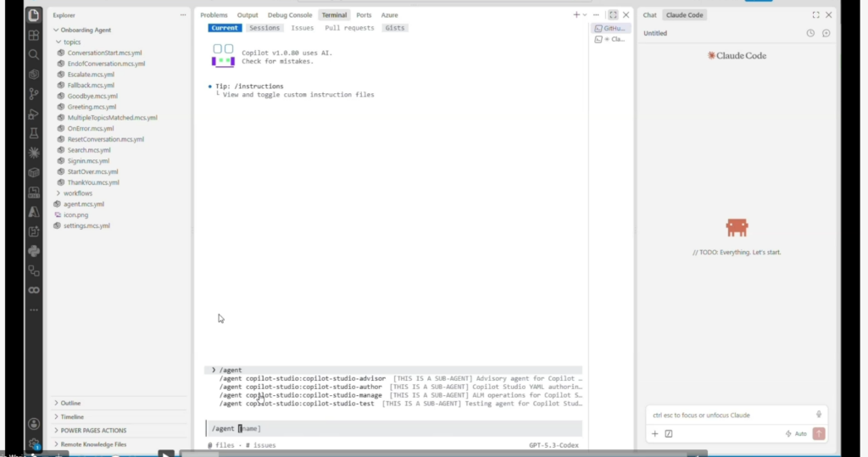The image size is (868, 457).
Task: Select the GitHub terminal instance in list
Action: 610,28
